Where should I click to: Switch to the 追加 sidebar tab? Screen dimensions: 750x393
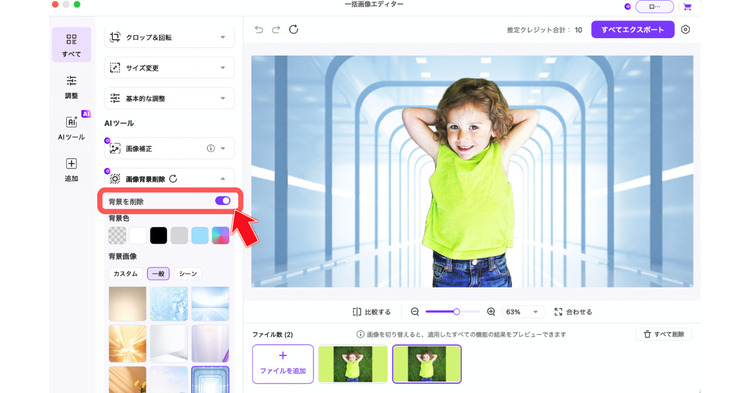[x=71, y=169]
